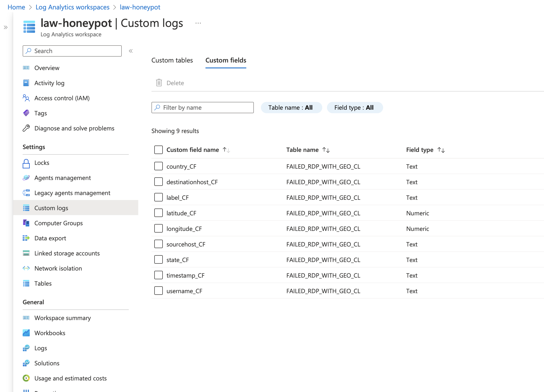The height and width of the screenshot is (392, 544).
Task: Click the Delete button label
Action: coord(175,83)
